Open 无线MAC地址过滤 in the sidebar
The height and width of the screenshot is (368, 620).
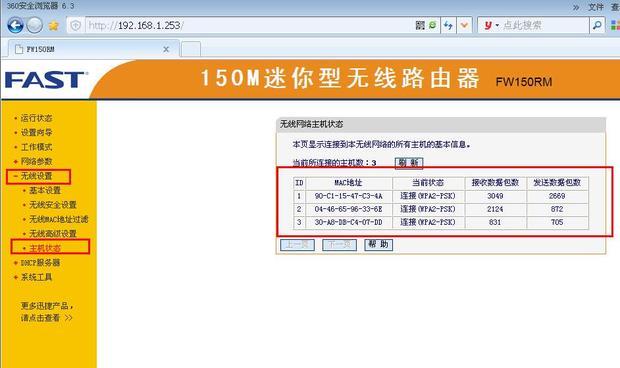click(x=59, y=219)
